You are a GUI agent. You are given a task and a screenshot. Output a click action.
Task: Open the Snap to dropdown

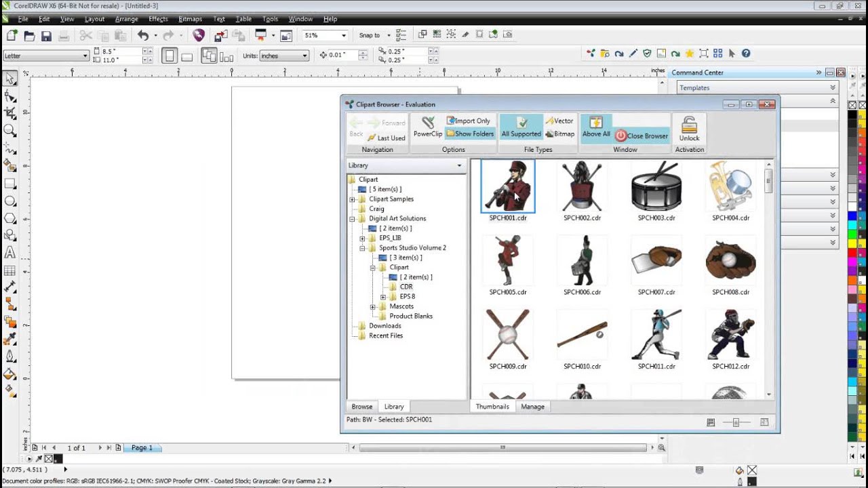point(389,35)
